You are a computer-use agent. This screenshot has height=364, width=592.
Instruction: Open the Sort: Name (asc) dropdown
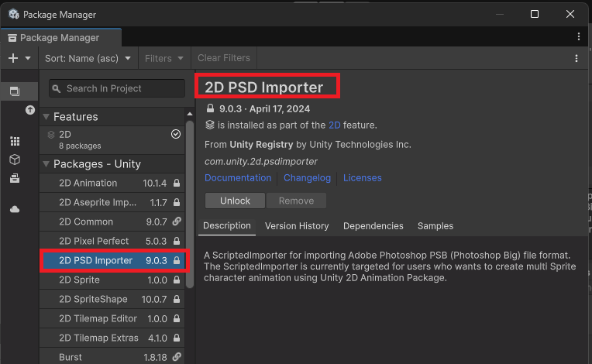pyautogui.click(x=88, y=58)
